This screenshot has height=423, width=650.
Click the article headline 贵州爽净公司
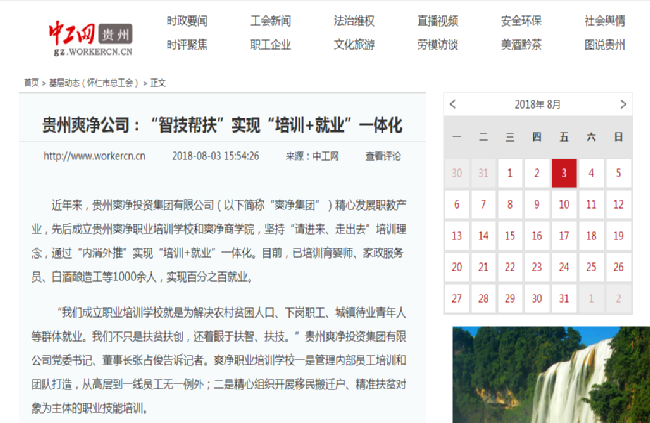pos(222,125)
